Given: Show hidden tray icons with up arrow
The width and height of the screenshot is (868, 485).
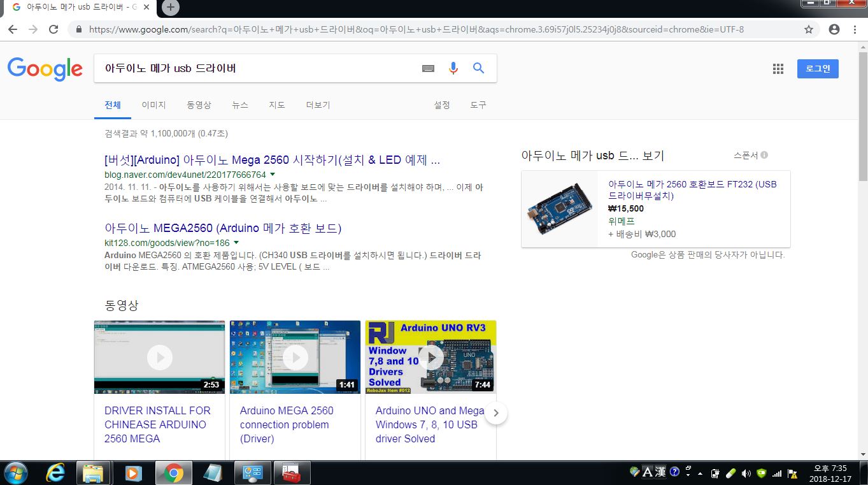Looking at the screenshot, I should coord(700,474).
